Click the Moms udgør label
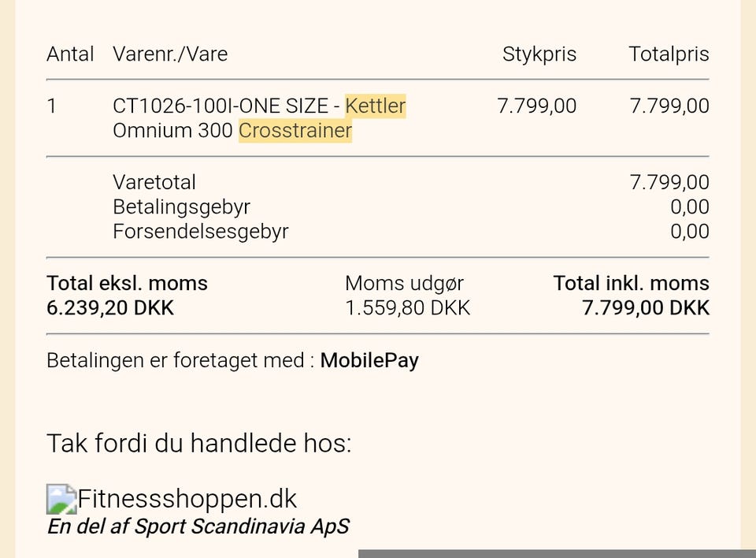Screen dimensions: 756x558 coord(405,284)
